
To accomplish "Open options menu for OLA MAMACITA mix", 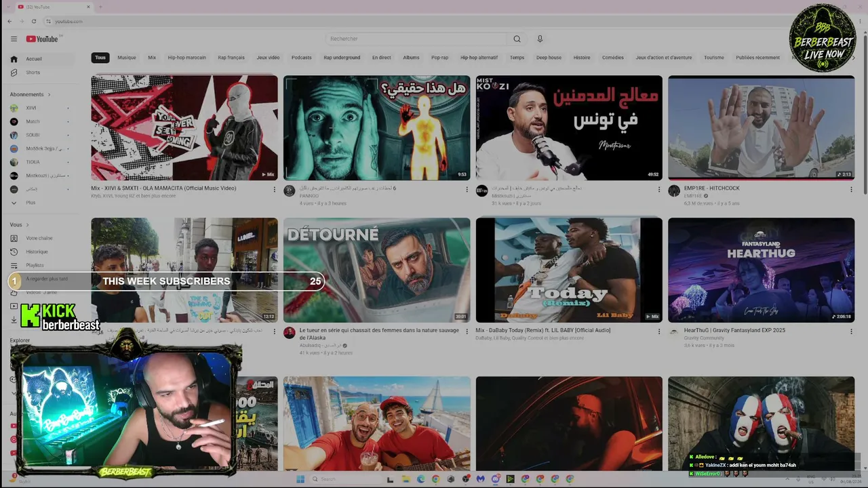I will point(275,189).
